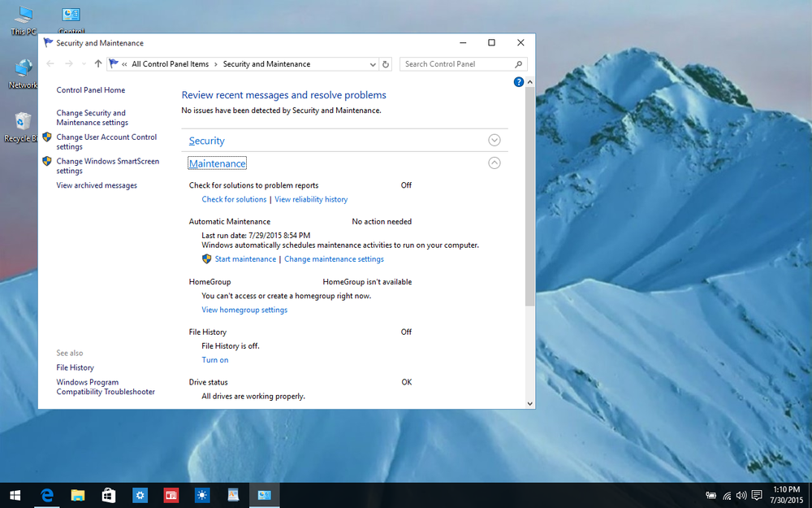Check battery status in the system tray

711,496
